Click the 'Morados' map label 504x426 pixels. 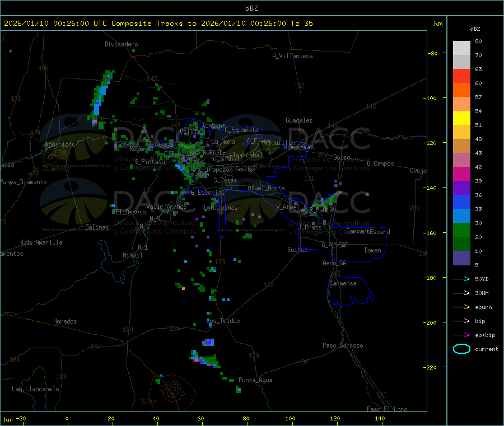point(66,321)
